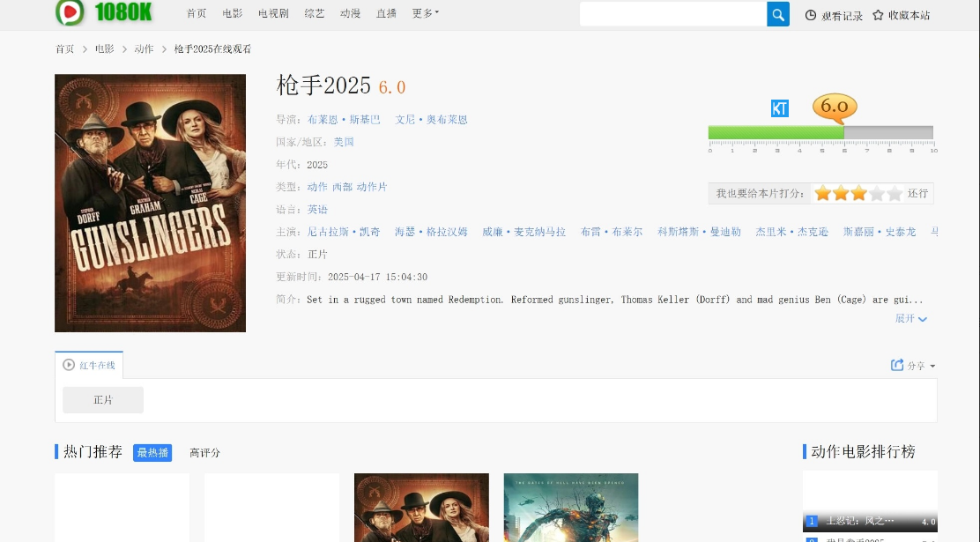Open the 分享 dropdown arrow
This screenshot has height=542, width=980.
click(x=932, y=366)
